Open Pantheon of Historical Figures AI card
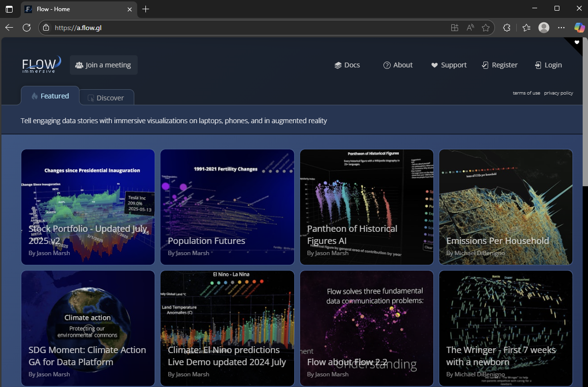 [x=366, y=207]
